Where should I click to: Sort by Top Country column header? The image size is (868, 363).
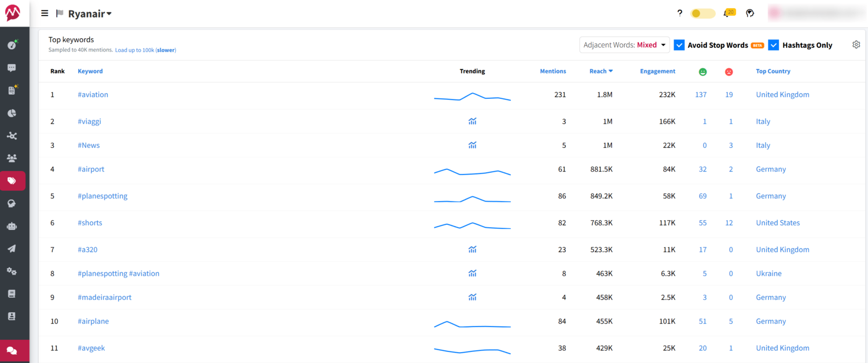773,71
